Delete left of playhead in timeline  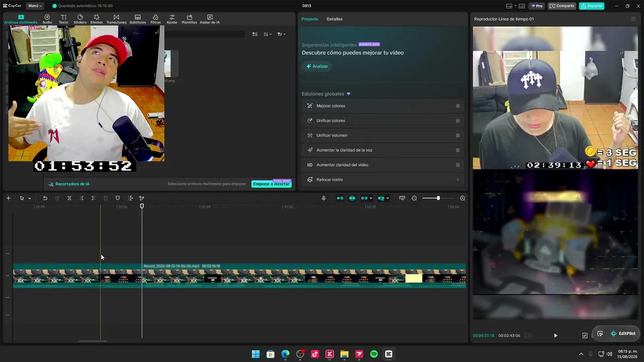82,198
